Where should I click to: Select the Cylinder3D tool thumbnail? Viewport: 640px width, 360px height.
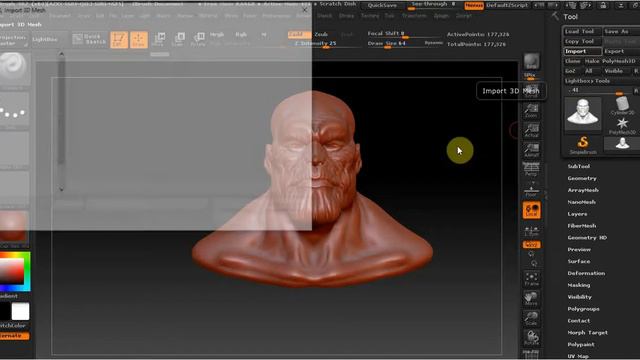(x=622, y=106)
